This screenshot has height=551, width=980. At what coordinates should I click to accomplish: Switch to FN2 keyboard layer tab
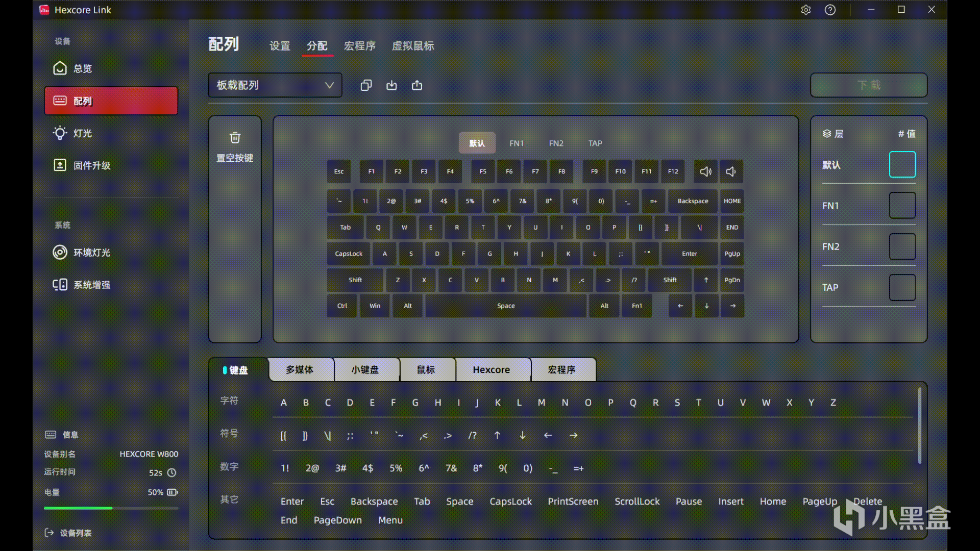pyautogui.click(x=556, y=143)
